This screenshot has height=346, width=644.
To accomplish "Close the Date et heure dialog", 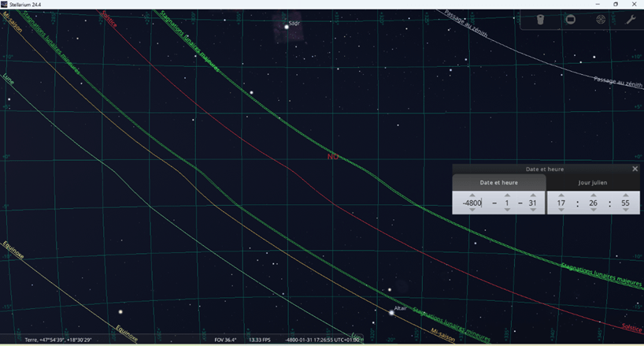I will tap(635, 169).
